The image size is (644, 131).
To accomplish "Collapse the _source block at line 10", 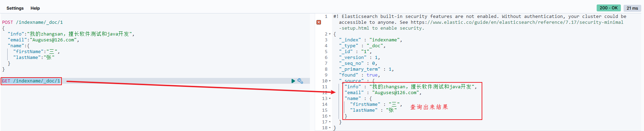I will [330, 81].
